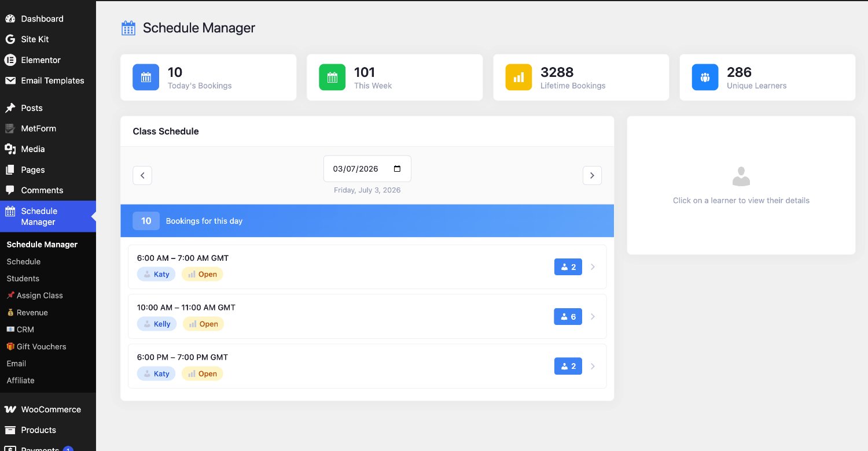Click the 3288 Lifetime Bookings value
868x451 pixels.
click(x=557, y=72)
